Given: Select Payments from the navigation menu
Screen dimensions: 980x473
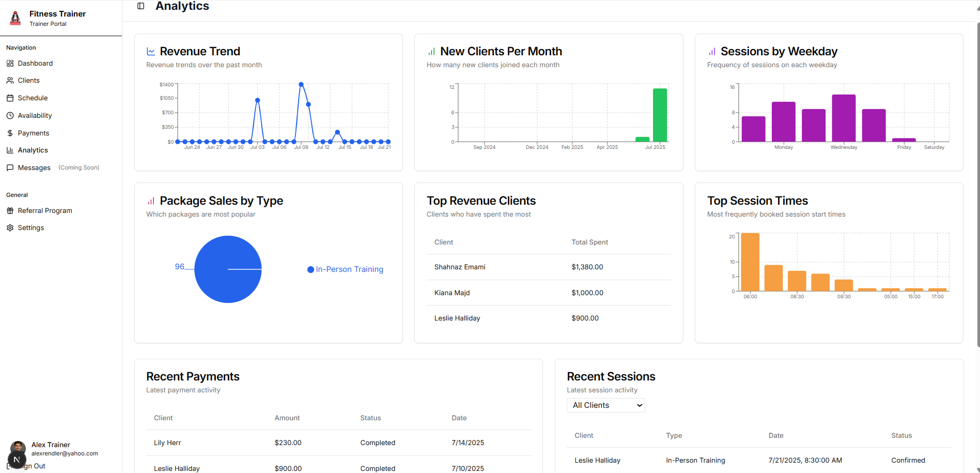Looking at the screenshot, I should pyautogui.click(x=34, y=133).
